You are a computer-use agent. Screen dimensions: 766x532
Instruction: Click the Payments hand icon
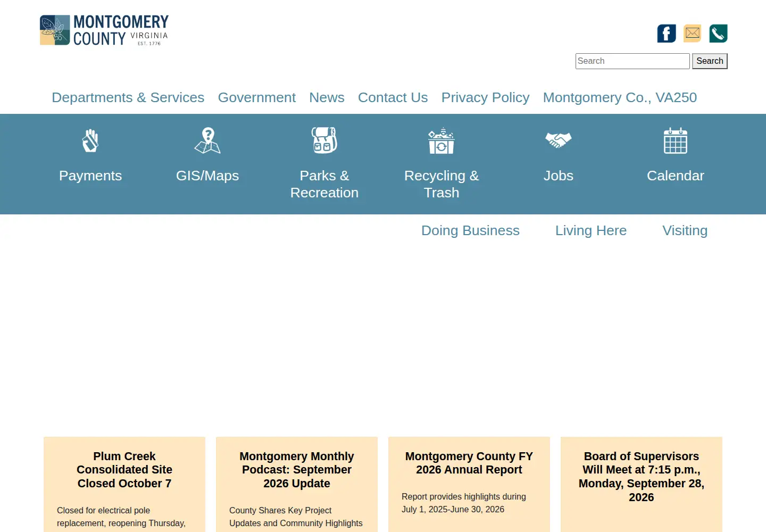pyautogui.click(x=90, y=140)
